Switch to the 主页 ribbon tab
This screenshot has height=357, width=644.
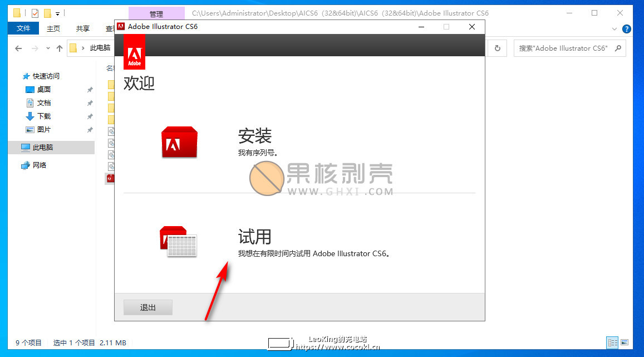click(x=53, y=28)
